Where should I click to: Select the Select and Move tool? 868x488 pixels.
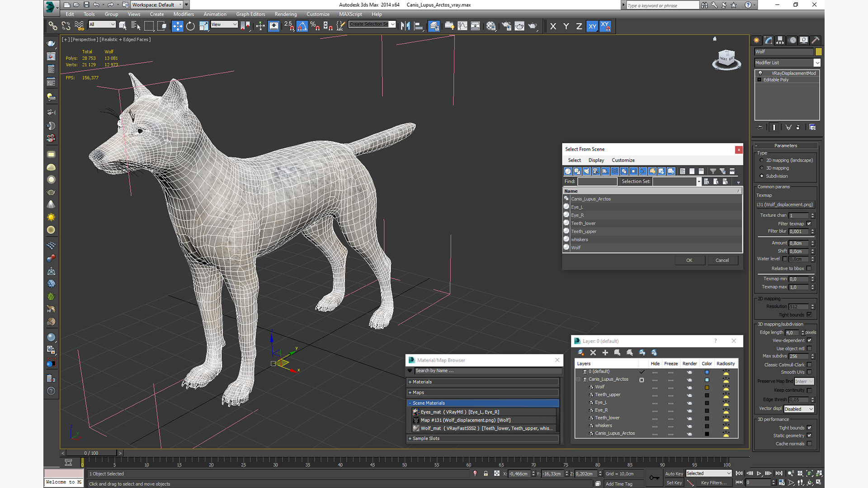(x=178, y=26)
